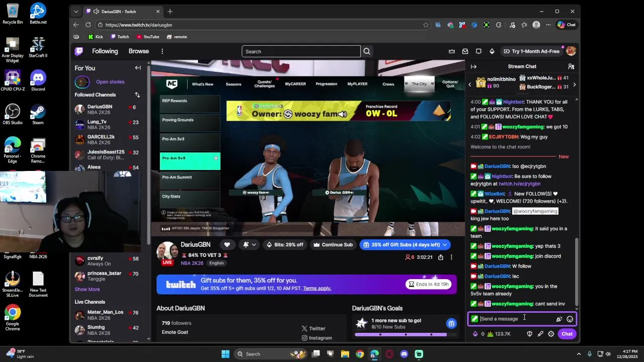
Task: Open moderator shield tools in chat
Action: click(529, 334)
